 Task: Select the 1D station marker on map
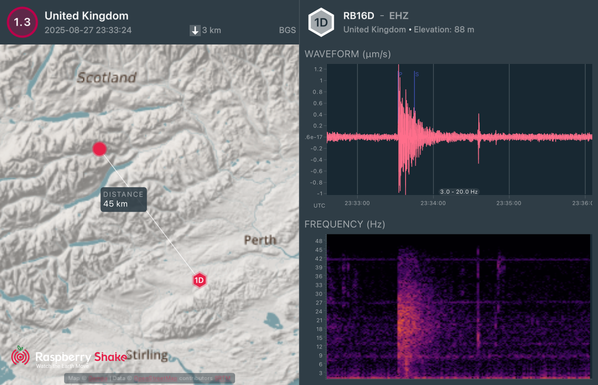click(x=199, y=280)
